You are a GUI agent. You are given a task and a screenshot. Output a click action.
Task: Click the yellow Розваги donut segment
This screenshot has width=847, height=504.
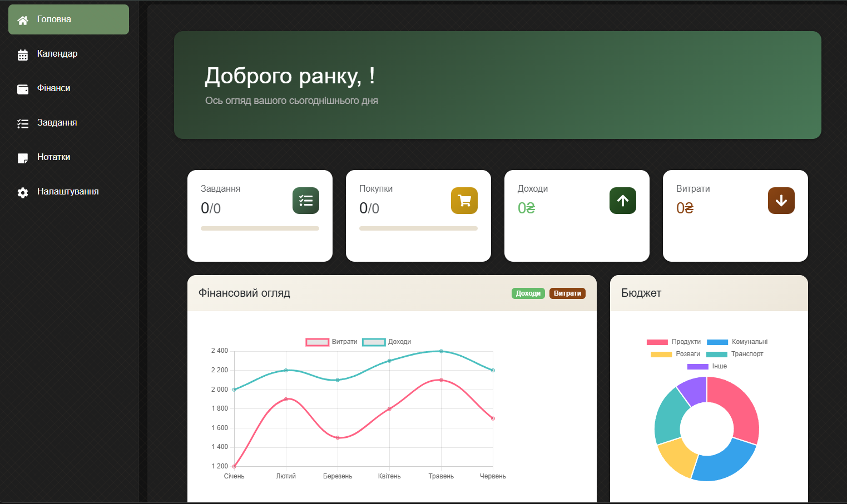[678, 458]
